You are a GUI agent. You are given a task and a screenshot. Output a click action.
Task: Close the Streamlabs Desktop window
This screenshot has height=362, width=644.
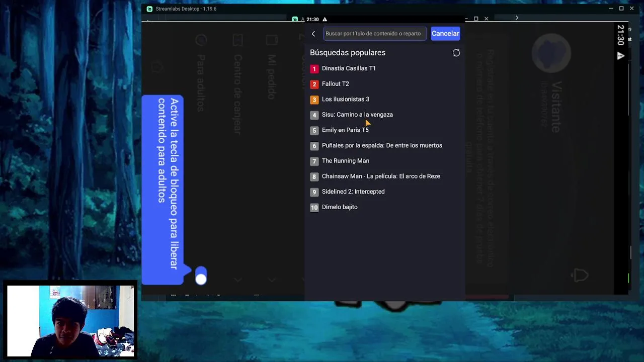632,9
